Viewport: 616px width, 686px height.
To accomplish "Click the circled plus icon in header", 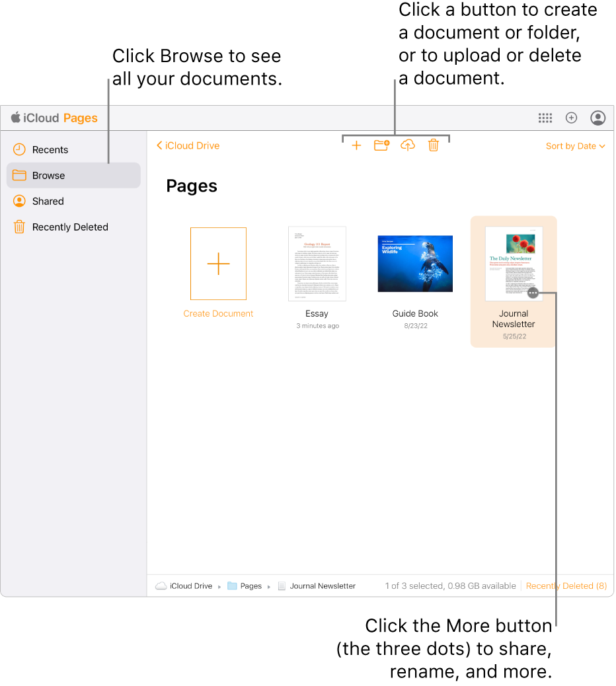I will (x=571, y=118).
